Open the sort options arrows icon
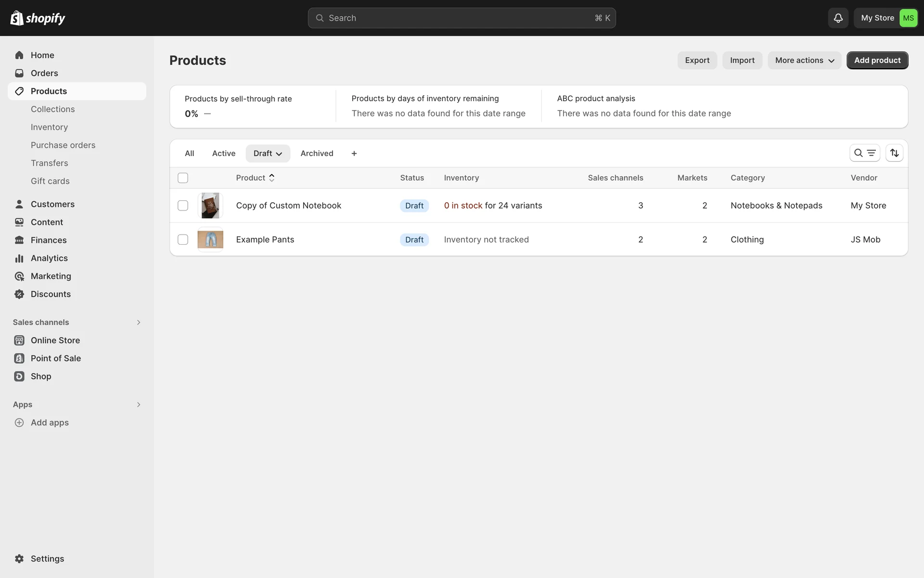This screenshot has height=578, width=924. pyautogui.click(x=894, y=153)
